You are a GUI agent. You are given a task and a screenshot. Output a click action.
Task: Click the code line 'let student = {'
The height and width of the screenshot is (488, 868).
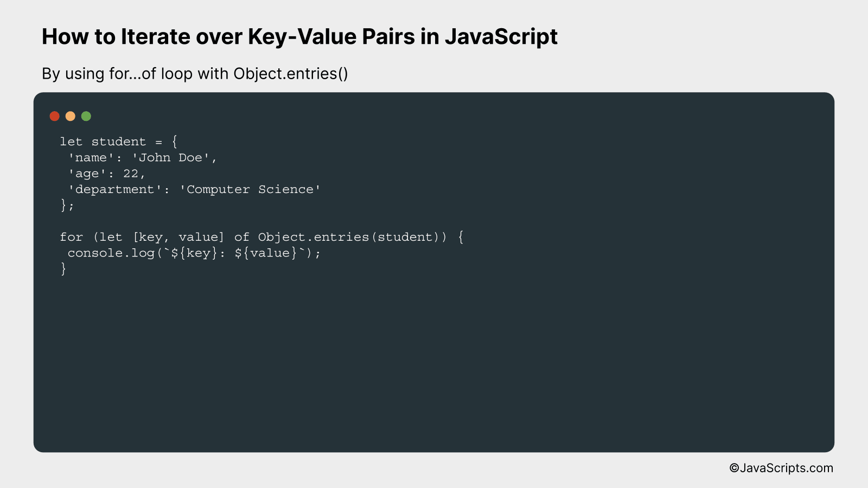coord(119,142)
